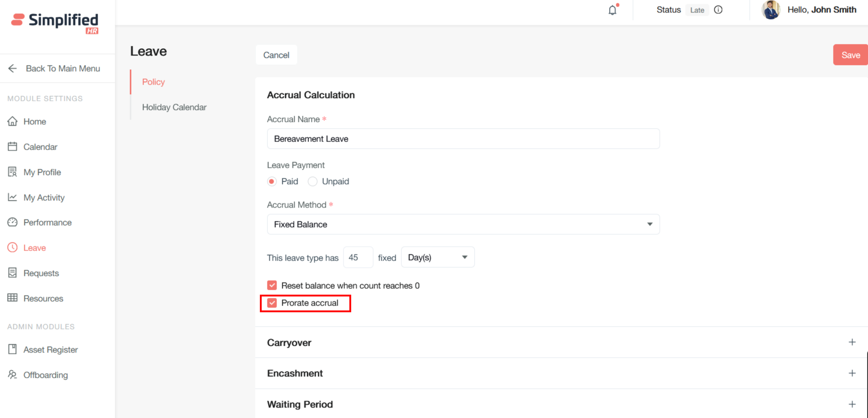Screen dimensions: 868x418
Task: Click the Cancel button
Action: (276, 55)
